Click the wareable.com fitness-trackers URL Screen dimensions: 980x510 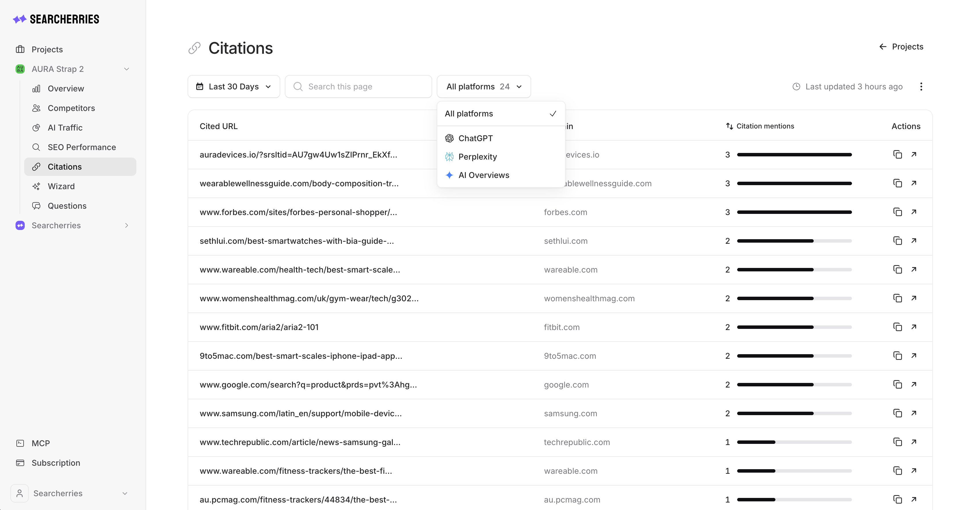point(295,471)
